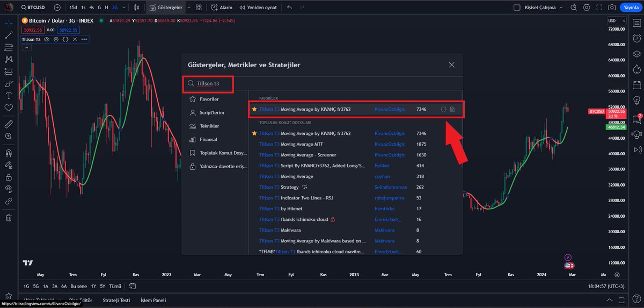This screenshot has width=644, height=308.
Task: Toggle lock all drawings padlock
Action: 9,176
